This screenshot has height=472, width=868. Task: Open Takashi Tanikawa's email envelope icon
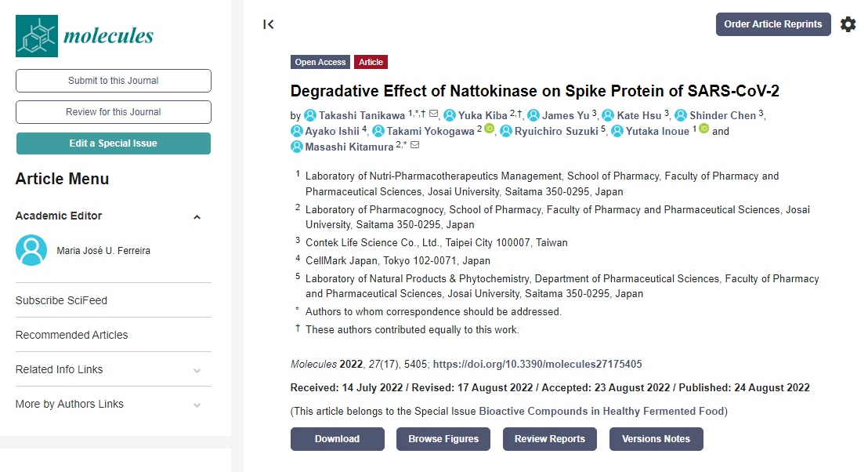click(x=433, y=114)
